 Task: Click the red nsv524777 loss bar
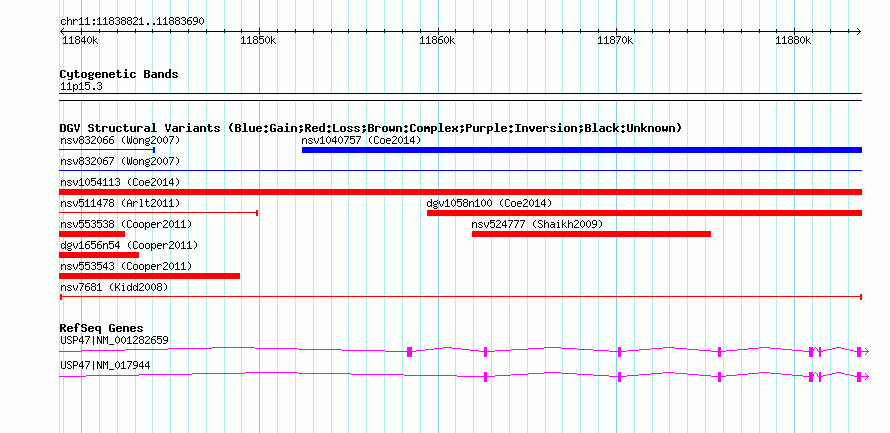[x=591, y=234]
